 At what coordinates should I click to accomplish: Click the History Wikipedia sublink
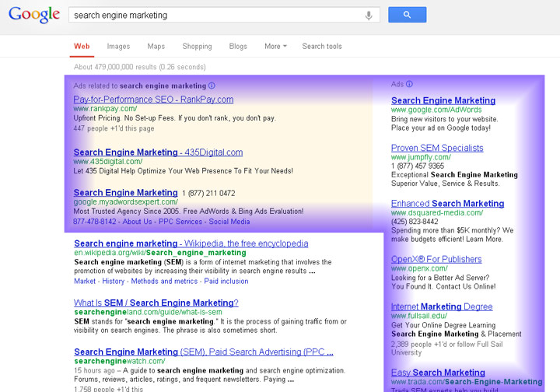114,281
